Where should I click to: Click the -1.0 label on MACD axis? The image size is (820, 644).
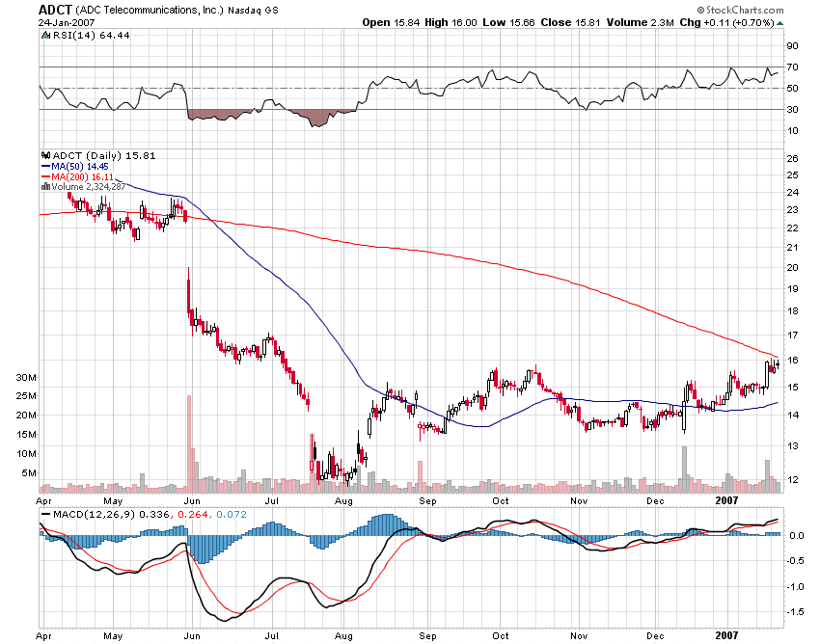[x=795, y=586]
